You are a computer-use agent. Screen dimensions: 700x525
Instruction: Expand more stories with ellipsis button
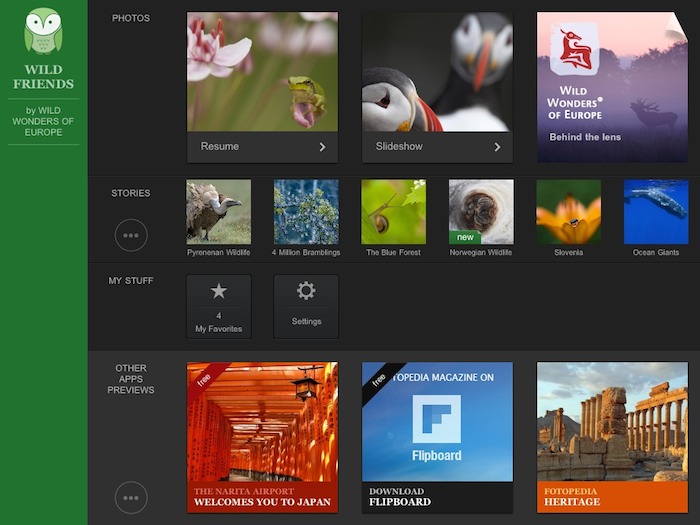pos(131,235)
